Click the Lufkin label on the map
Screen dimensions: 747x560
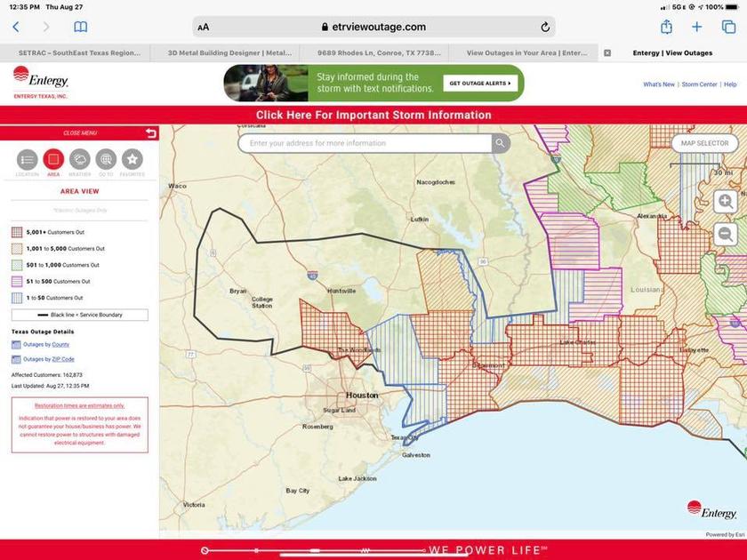coord(420,220)
